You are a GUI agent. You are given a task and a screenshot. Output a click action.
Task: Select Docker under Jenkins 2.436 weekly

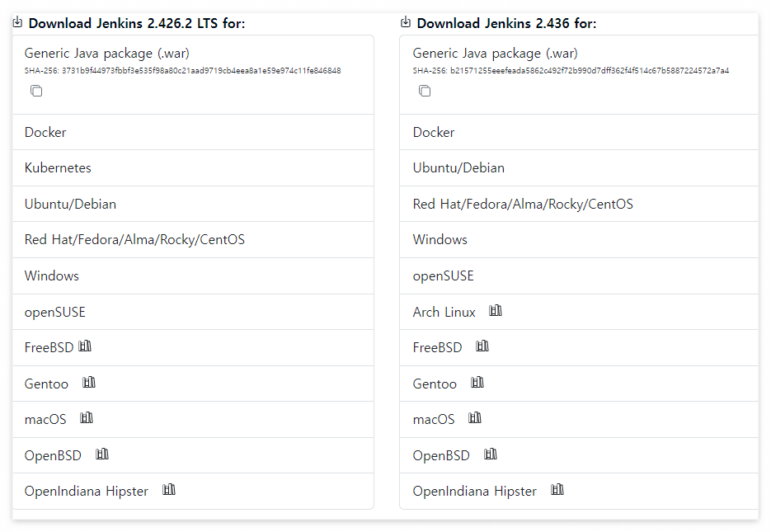click(x=579, y=132)
